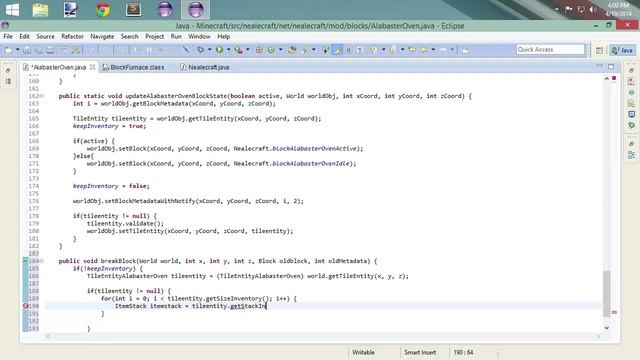
Task: Open the Project menu
Action: point(154,36)
